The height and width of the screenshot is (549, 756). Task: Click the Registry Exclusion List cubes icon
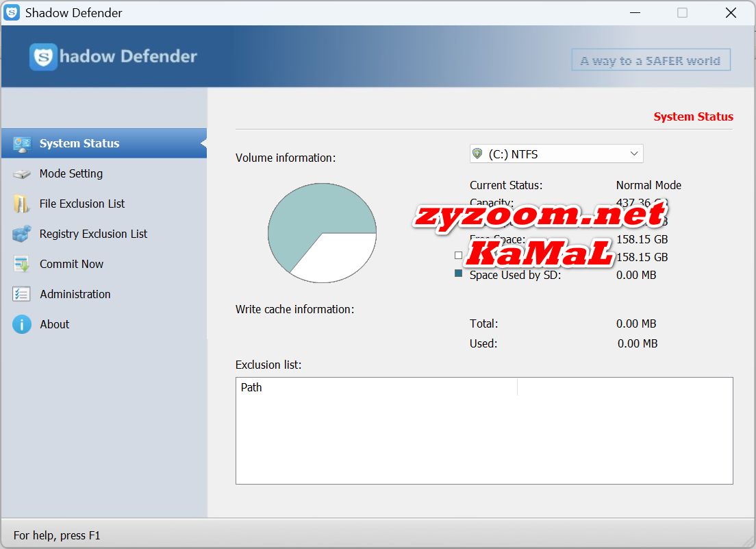tap(22, 234)
